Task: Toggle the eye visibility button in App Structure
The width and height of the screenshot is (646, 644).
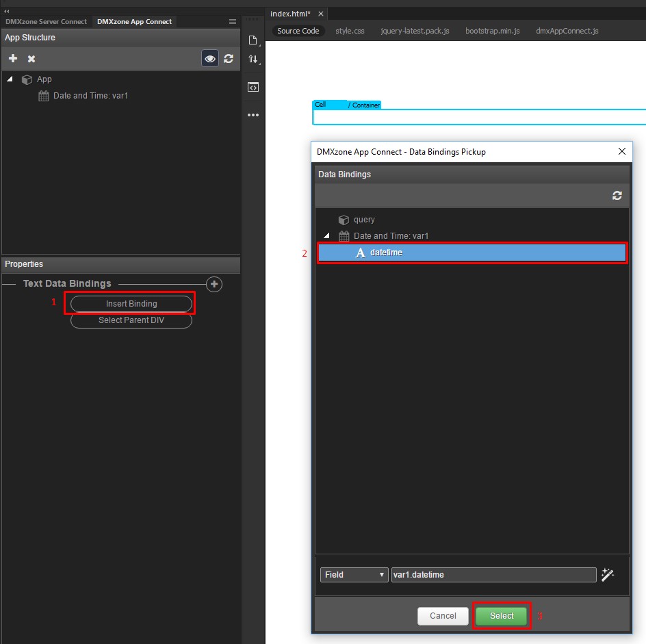Action: [x=209, y=58]
